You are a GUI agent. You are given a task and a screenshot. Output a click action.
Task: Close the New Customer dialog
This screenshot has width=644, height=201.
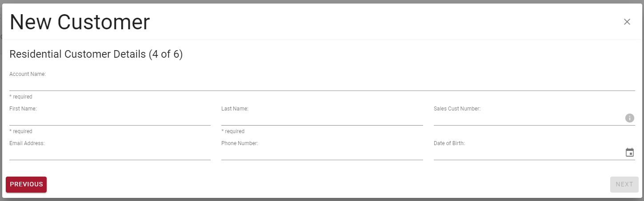(x=627, y=22)
